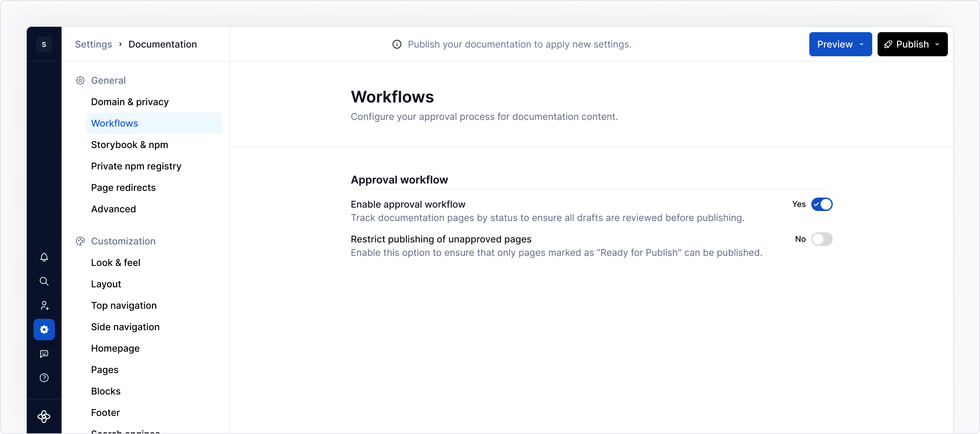980x434 pixels.
Task: Go back to Settings via the breadcrumb
Action: point(93,44)
